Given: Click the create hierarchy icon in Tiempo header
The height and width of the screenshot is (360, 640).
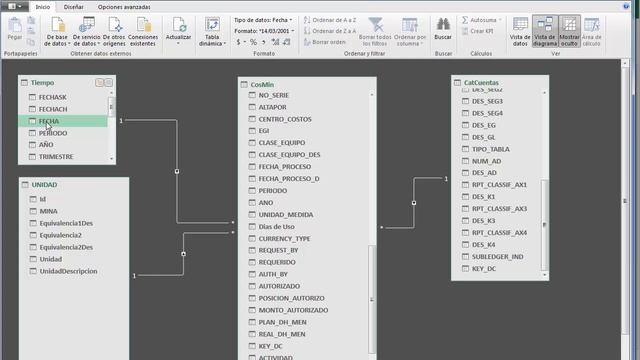Looking at the screenshot, I should [99, 83].
